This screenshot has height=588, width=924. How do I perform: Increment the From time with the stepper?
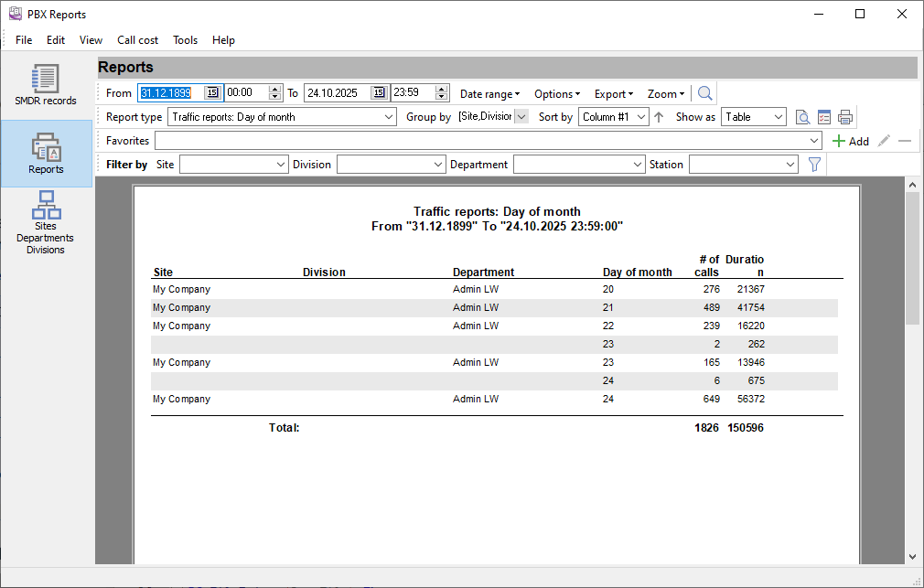[x=273, y=89]
